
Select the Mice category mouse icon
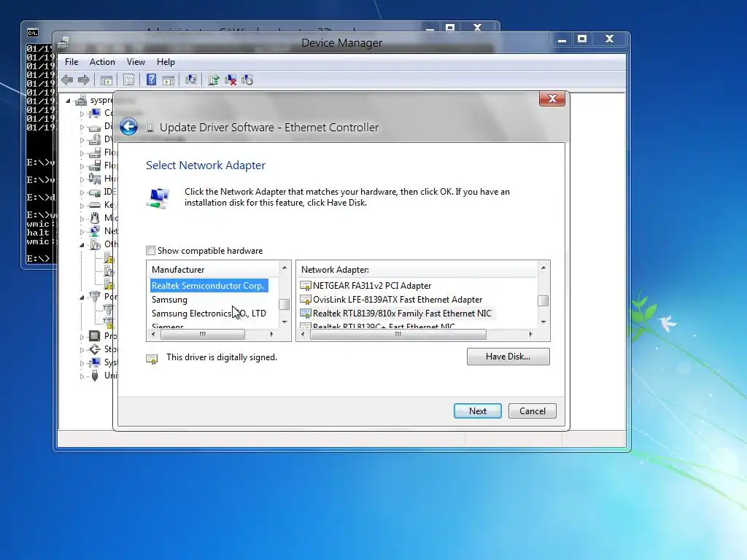(x=95, y=217)
